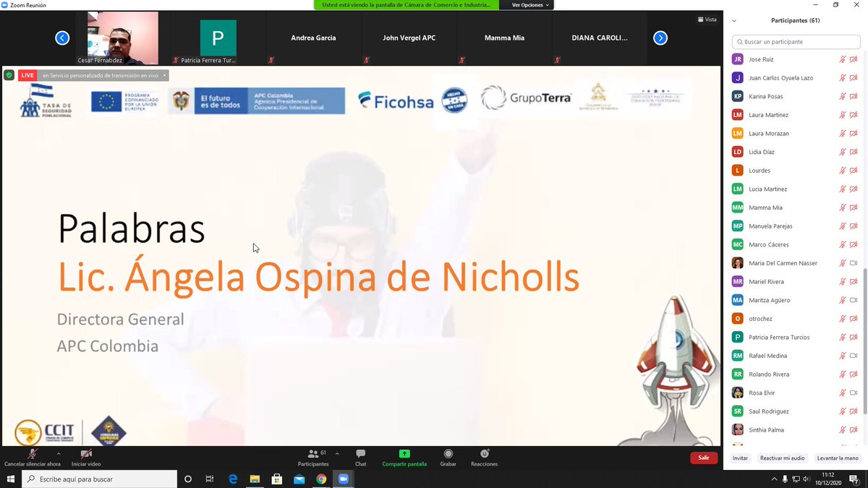Click the green encryption shield icon
The image size is (868, 488).
pyautogui.click(x=9, y=74)
